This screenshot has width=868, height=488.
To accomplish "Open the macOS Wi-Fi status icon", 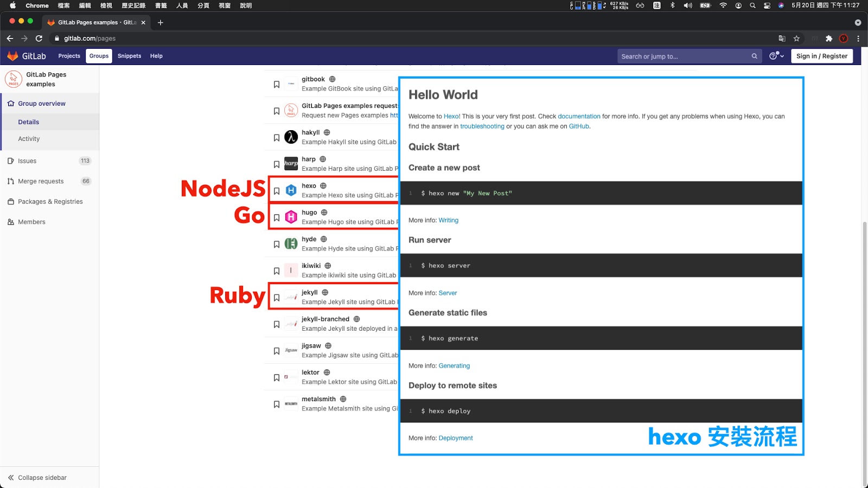I will pos(723,5).
